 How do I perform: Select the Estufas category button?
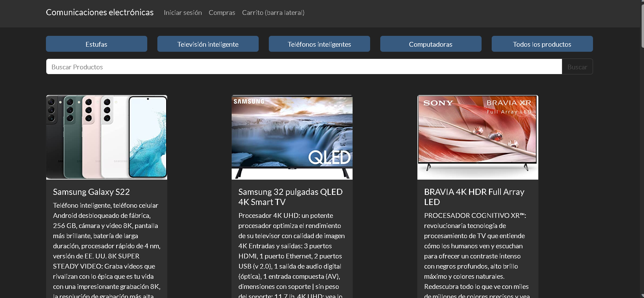coord(97,44)
